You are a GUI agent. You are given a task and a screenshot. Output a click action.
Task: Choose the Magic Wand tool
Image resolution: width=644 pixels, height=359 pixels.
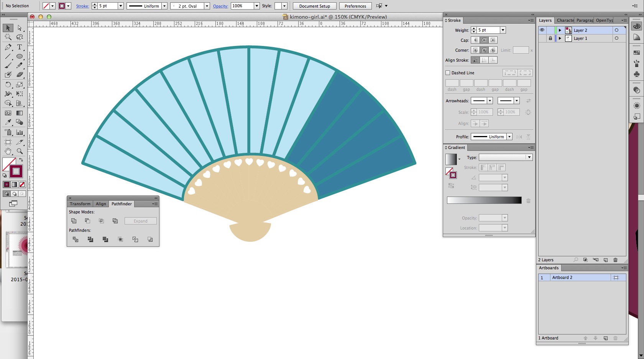(x=8, y=37)
